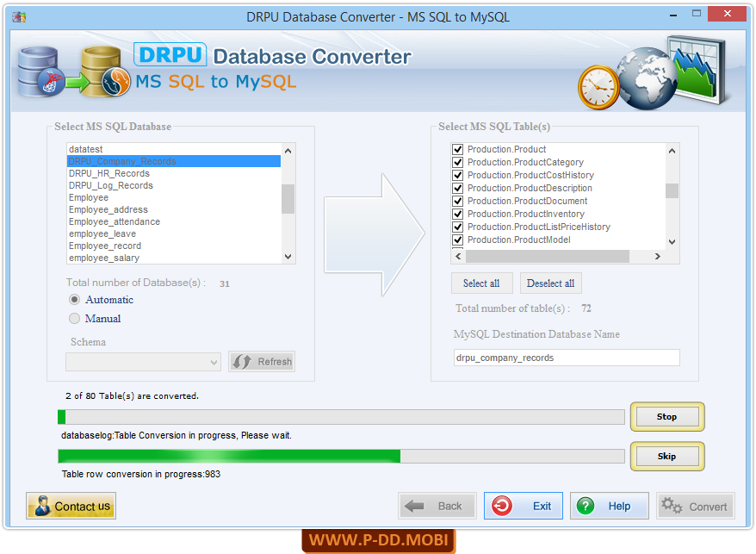
Task: Click the Exit button label
Action: pos(542,507)
